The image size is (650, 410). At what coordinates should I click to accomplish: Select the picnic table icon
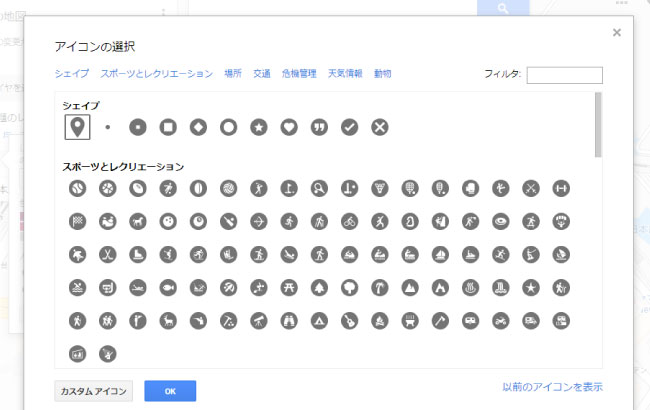coord(289,288)
